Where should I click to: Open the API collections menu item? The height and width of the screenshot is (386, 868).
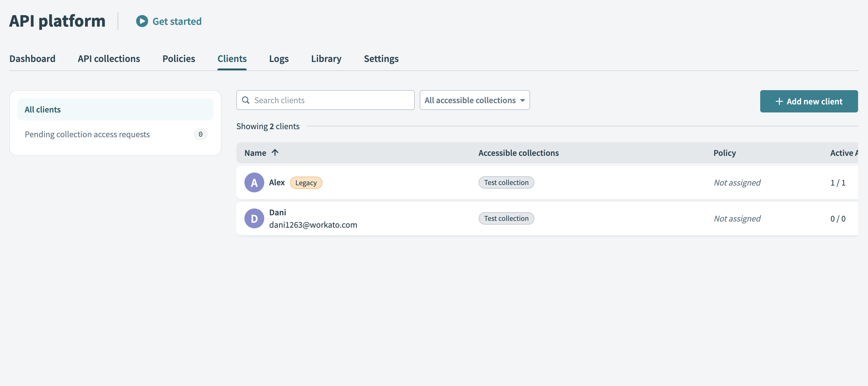click(108, 57)
